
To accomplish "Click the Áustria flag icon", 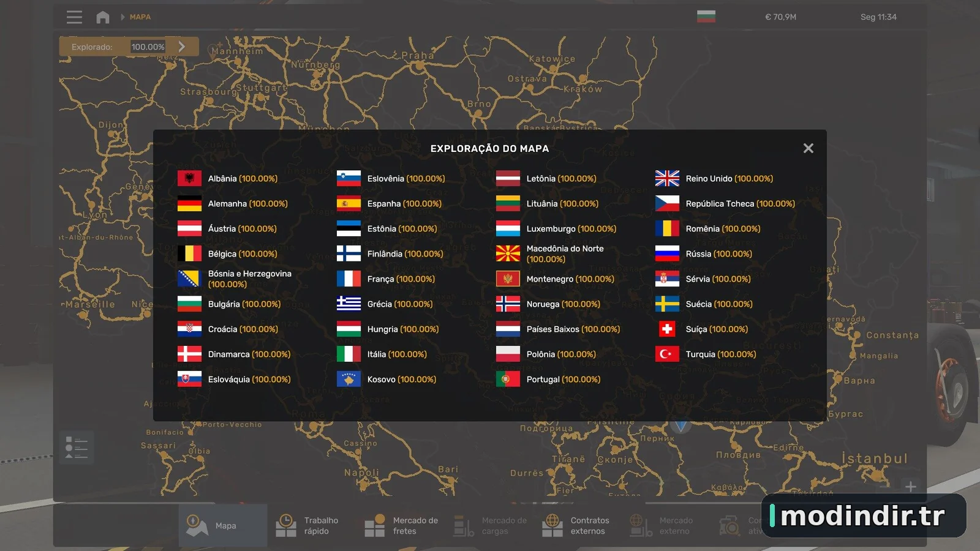I will (189, 228).
